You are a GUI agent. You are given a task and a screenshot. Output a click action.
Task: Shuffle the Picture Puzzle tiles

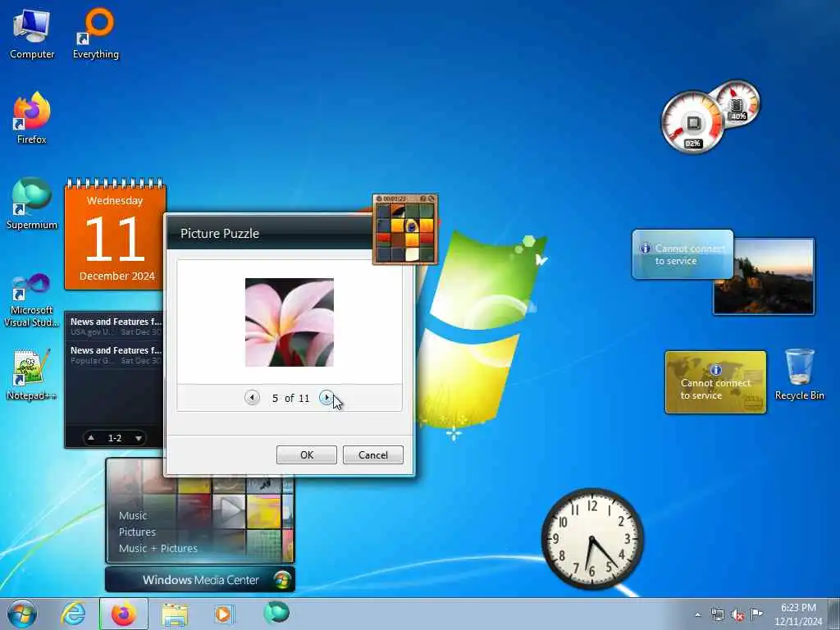tap(431, 199)
